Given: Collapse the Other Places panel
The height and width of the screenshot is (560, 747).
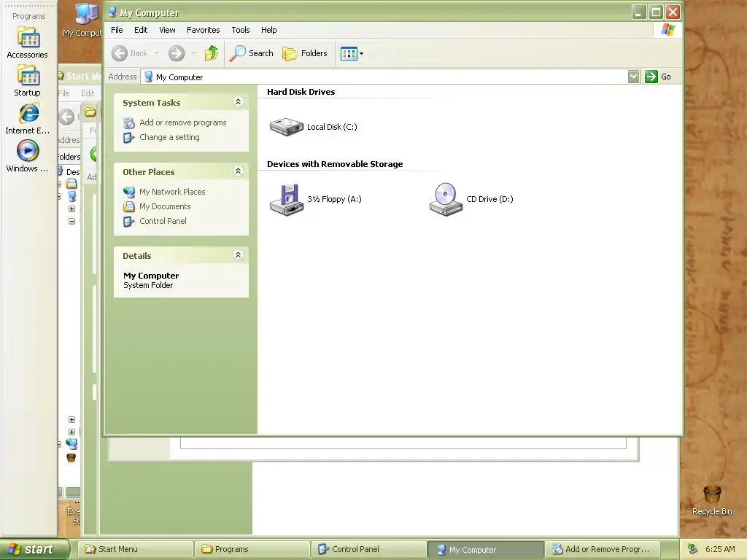Looking at the screenshot, I should coord(239,171).
